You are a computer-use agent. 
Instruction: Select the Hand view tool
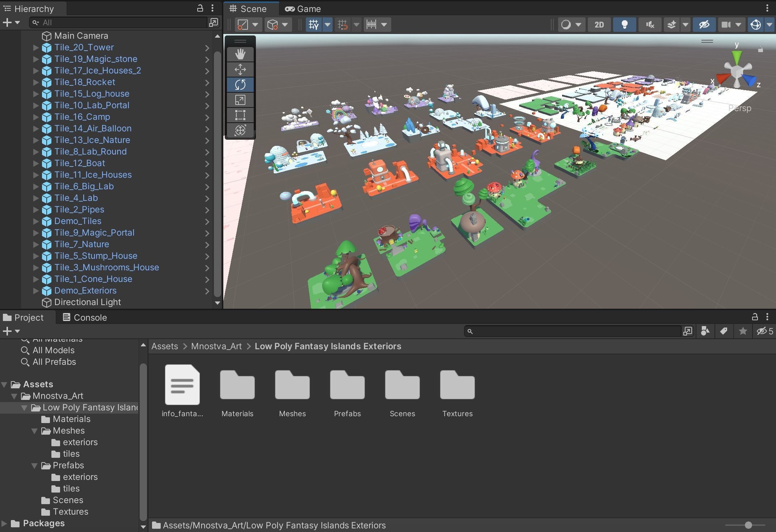[x=240, y=54]
